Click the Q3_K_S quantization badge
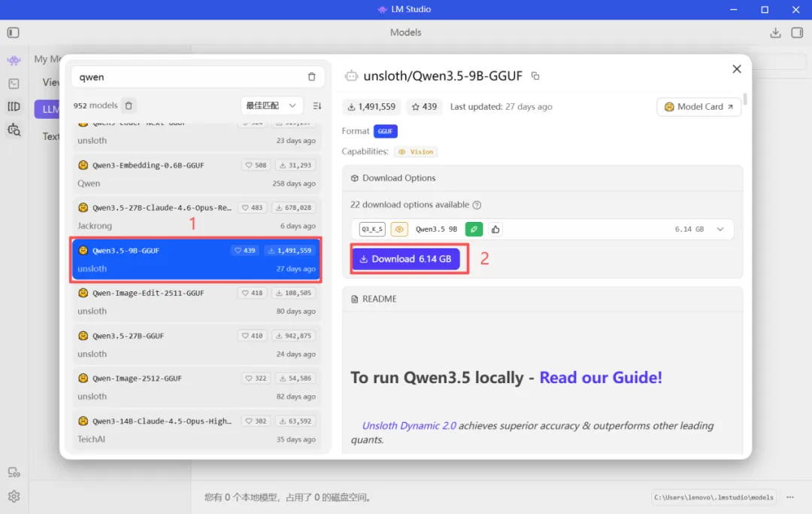Screen dimensions: 812x514 (x=372, y=229)
